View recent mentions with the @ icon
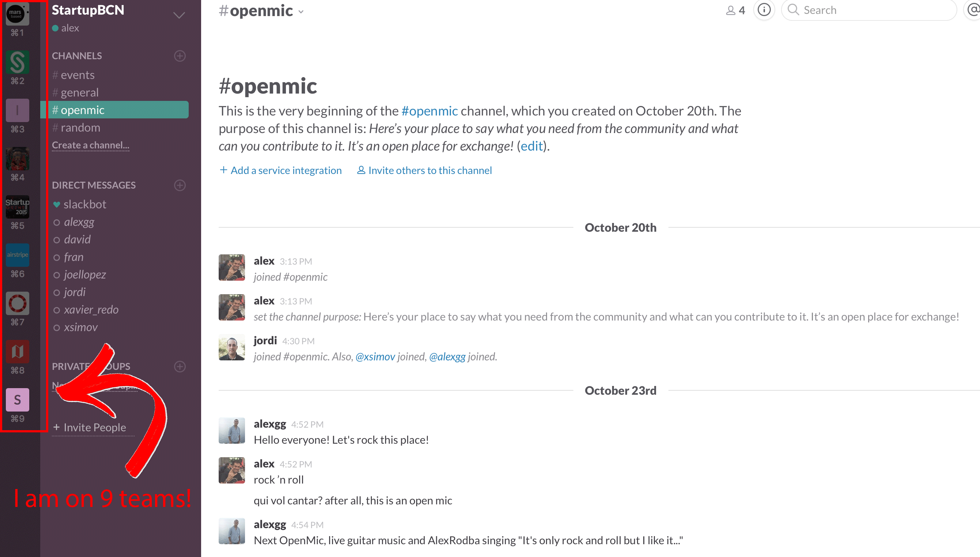This screenshot has height=557, width=980. pos(974,10)
